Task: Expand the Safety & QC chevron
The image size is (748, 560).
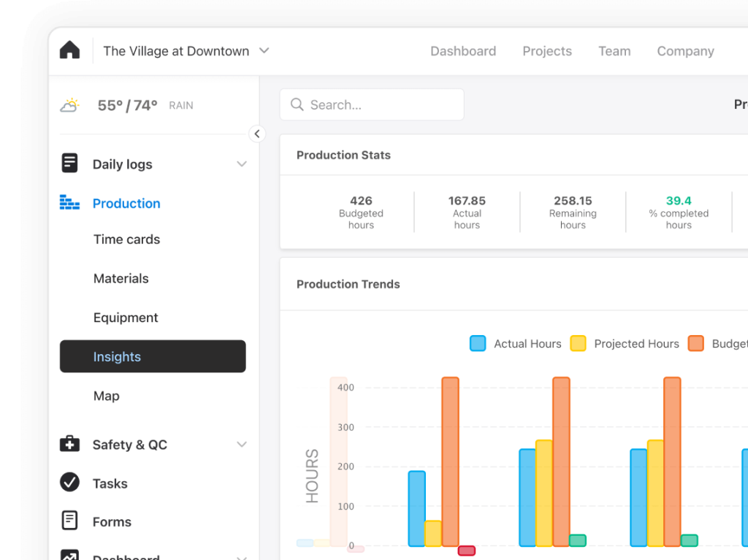Action: (x=242, y=445)
